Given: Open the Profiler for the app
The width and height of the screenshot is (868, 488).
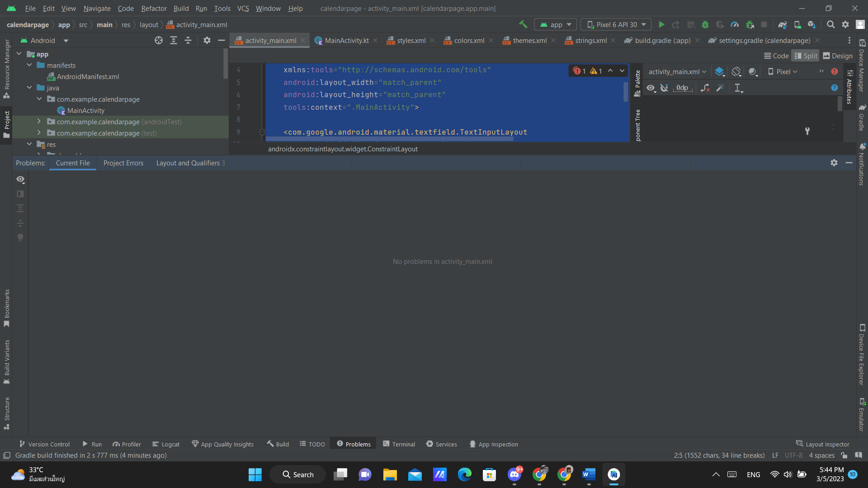Looking at the screenshot, I should tap(735, 24).
